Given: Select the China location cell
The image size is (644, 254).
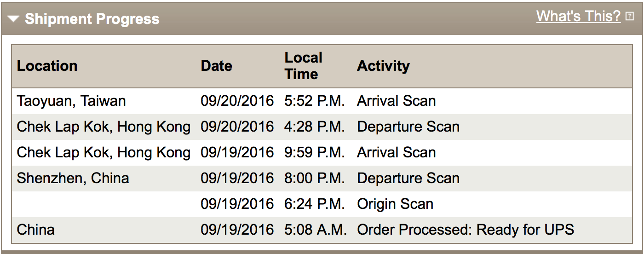Looking at the screenshot, I should (x=35, y=230).
